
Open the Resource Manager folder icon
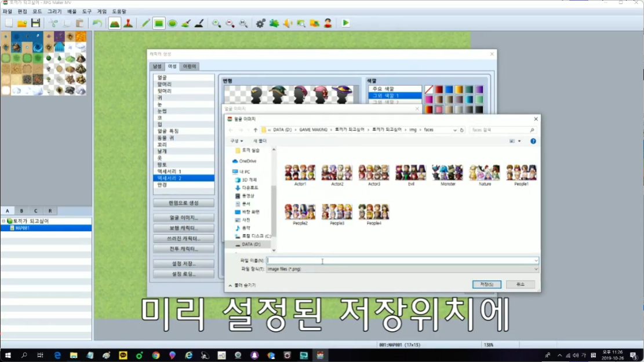pyautogui.click(x=315, y=23)
